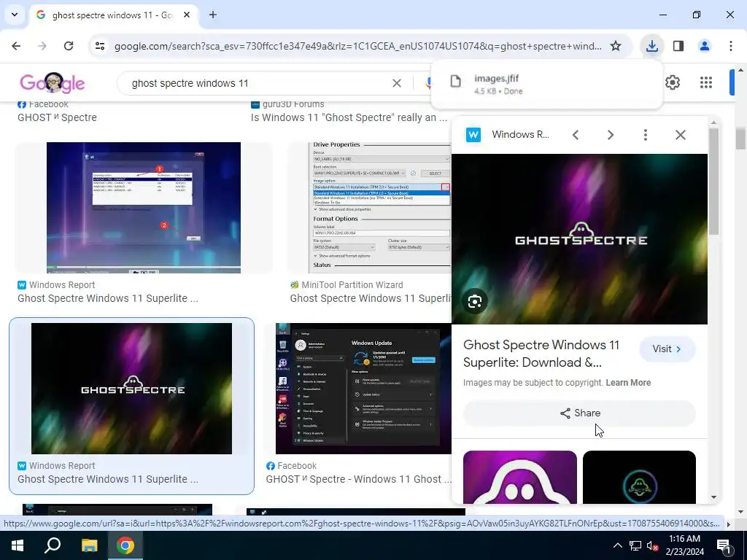Open the Chrome profile icon
The width and height of the screenshot is (747, 560).
coord(704,46)
